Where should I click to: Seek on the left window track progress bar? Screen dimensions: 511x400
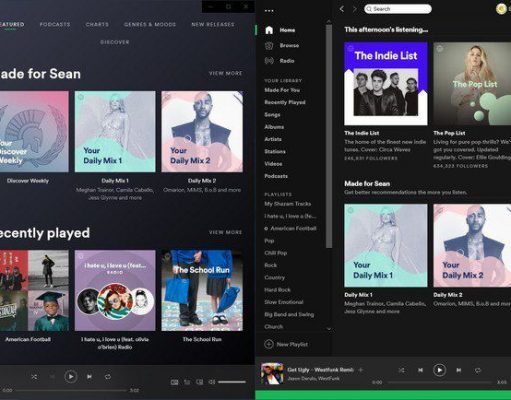point(71,390)
